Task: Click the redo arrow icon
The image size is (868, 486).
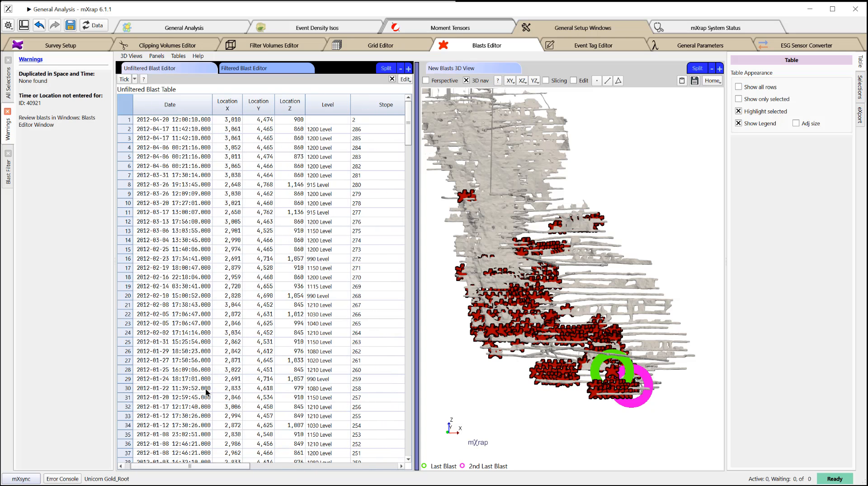Action: tap(55, 25)
